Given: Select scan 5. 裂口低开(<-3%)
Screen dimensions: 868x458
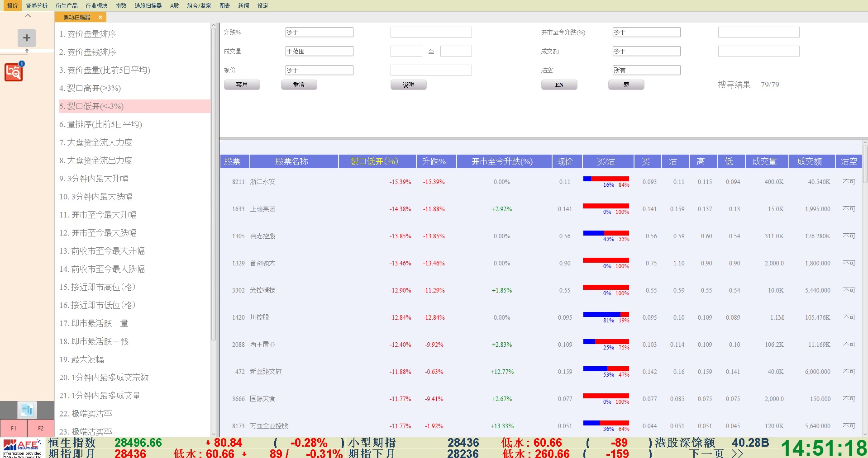Looking at the screenshot, I should pyautogui.click(x=135, y=106).
